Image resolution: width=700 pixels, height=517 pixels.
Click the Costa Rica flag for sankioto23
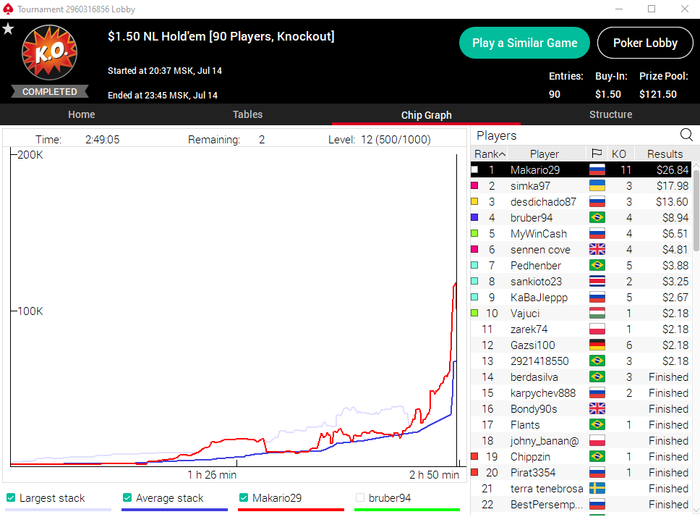click(x=597, y=281)
